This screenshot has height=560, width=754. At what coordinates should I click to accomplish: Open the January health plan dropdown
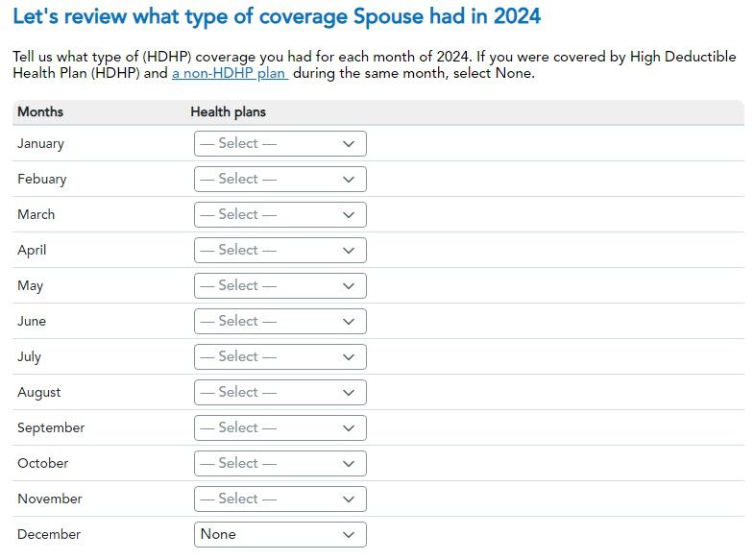[x=280, y=143]
